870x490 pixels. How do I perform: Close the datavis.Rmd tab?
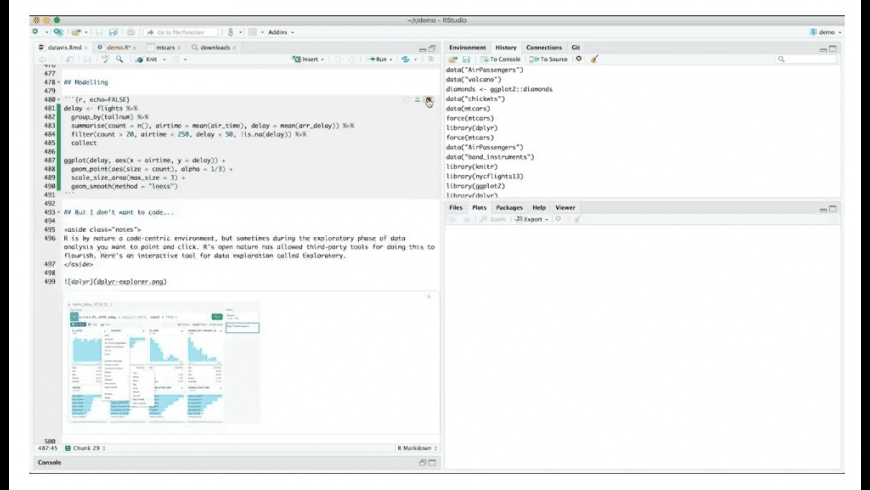tap(85, 48)
